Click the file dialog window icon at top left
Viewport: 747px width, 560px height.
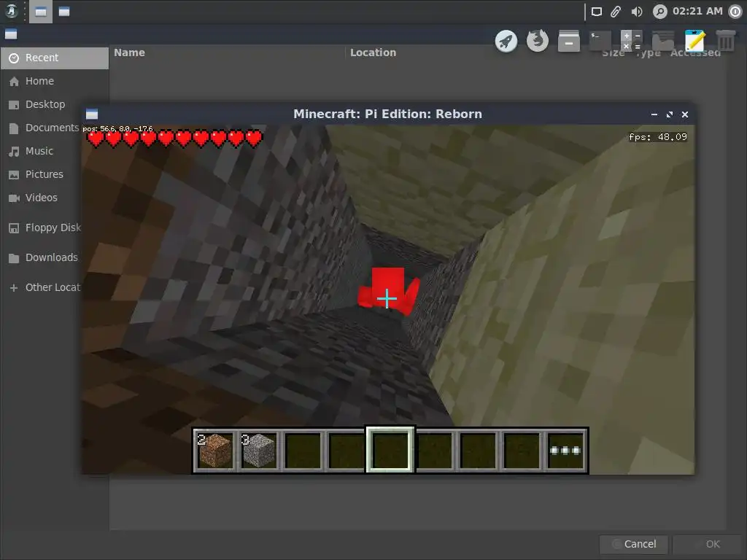coord(11,34)
